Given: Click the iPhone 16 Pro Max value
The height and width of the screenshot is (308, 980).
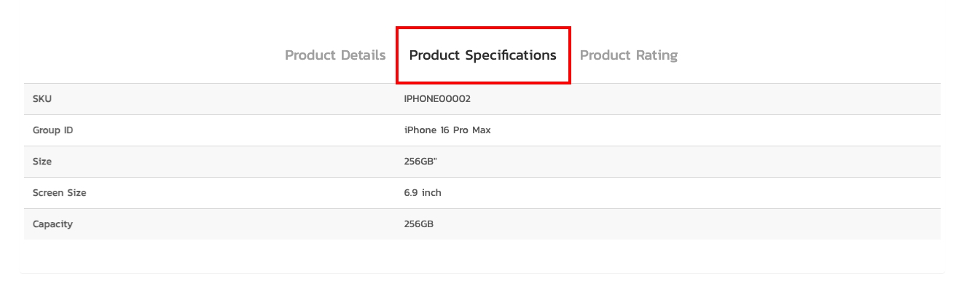Looking at the screenshot, I should pyautogui.click(x=447, y=130).
